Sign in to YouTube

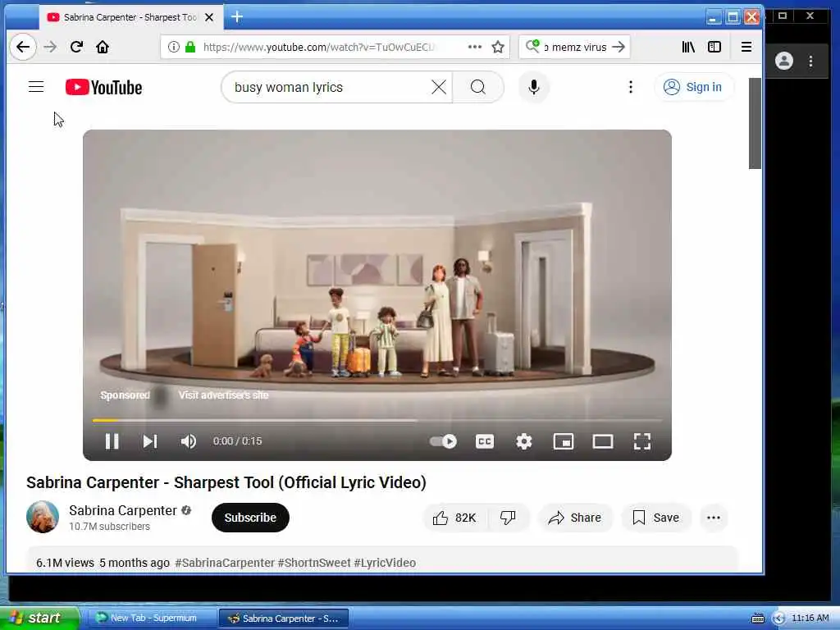(693, 87)
